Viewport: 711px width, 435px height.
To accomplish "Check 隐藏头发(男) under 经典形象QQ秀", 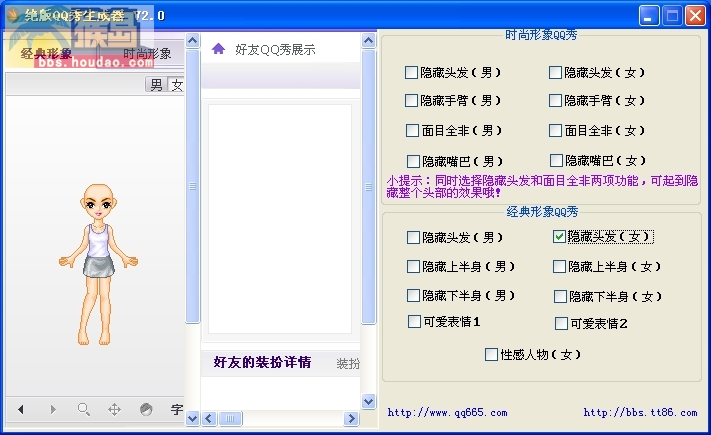I will point(413,237).
